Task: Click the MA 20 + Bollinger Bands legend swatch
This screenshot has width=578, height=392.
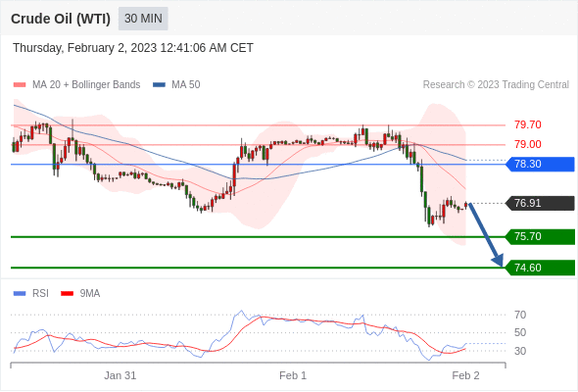Action: tap(20, 85)
